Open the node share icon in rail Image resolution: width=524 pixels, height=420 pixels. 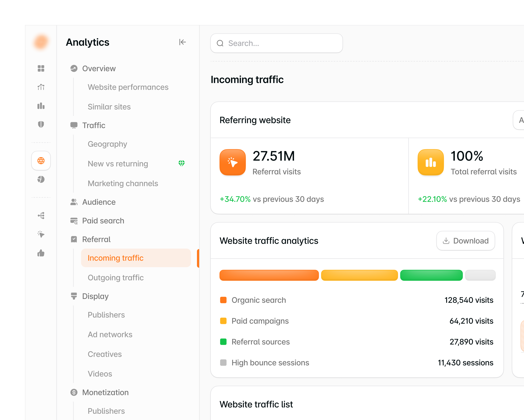click(x=41, y=215)
